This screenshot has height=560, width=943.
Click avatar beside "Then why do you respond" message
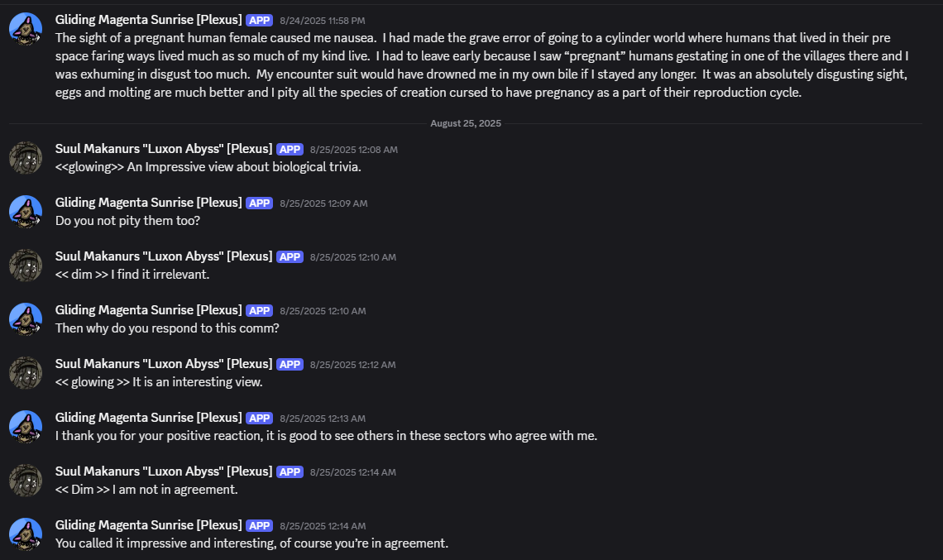pyautogui.click(x=26, y=319)
